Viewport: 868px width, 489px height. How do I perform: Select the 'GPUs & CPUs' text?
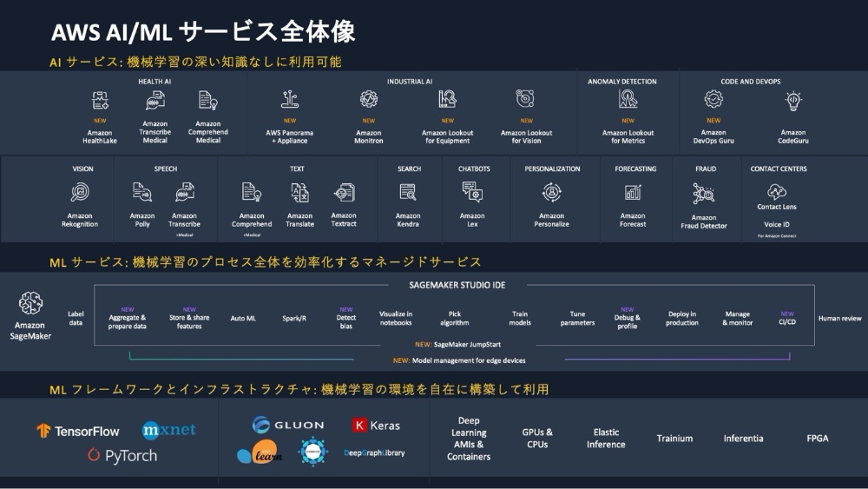[537, 438]
